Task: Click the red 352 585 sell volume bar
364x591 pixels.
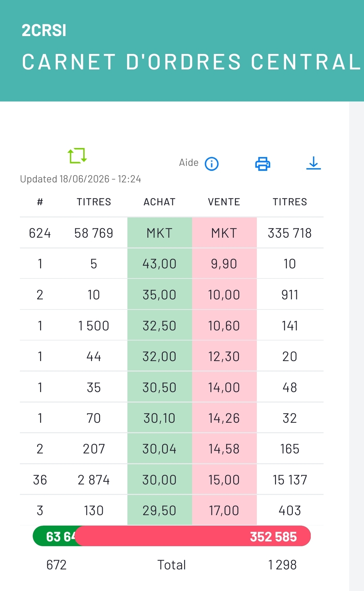Action: (193, 536)
